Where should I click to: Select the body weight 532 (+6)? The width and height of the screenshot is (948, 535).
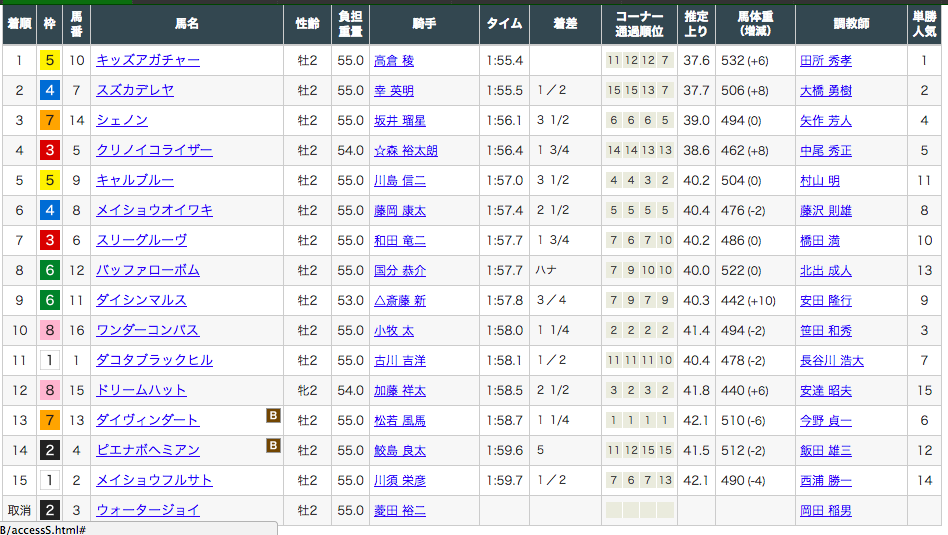(x=745, y=60)
